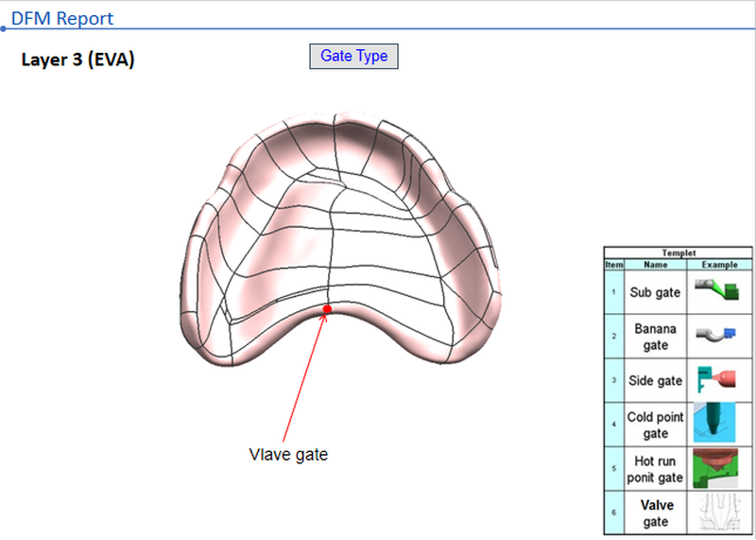This screenshot has width=756, height=540.
Task: Click the DFM Report title
Action: pos(62,18)
